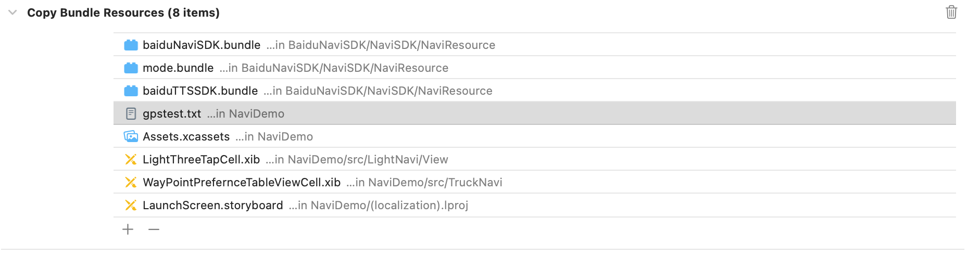Click the mode.bundle bundle icon
The image size is (980, 255).
click(x=131, y=68)
